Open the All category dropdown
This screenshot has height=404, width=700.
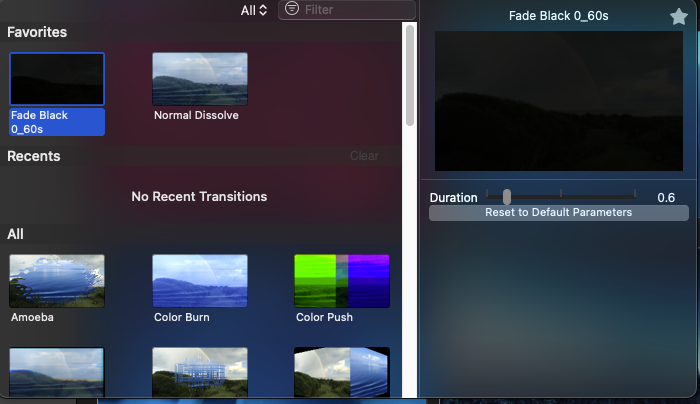click(254, 10)
